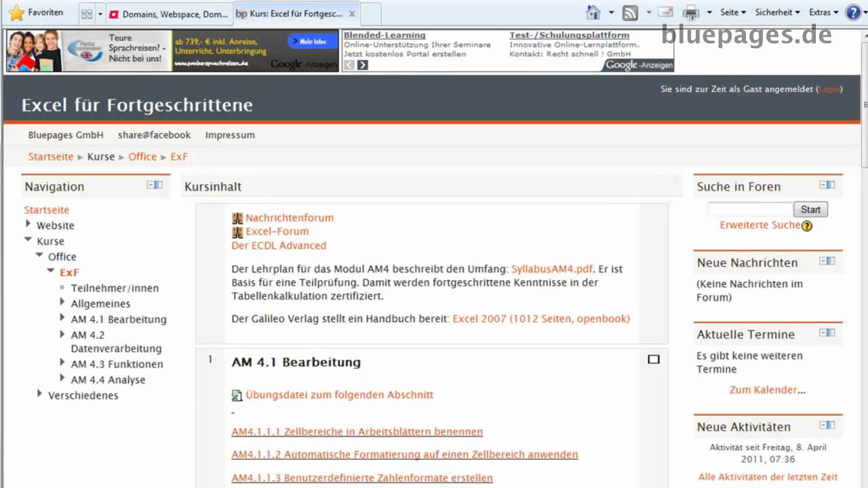Hide the Navigation block
This screenshot has width=868, height=488.
pos(151,185)
